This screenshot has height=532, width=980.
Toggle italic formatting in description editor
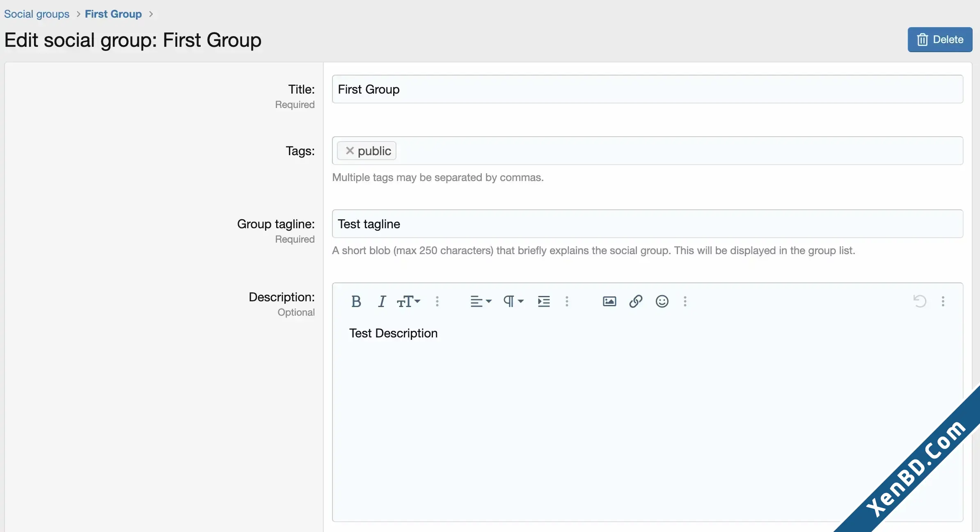382,302
